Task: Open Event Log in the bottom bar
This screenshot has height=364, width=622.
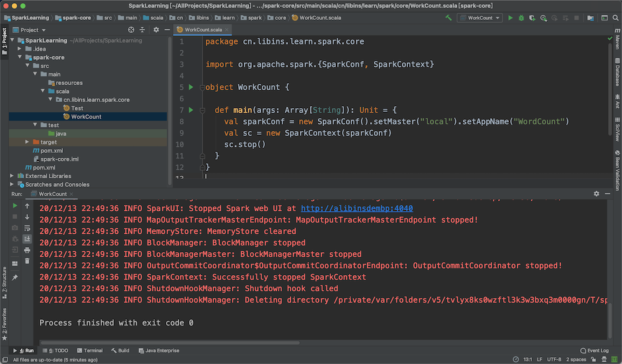Action: [x=594, y=350]
